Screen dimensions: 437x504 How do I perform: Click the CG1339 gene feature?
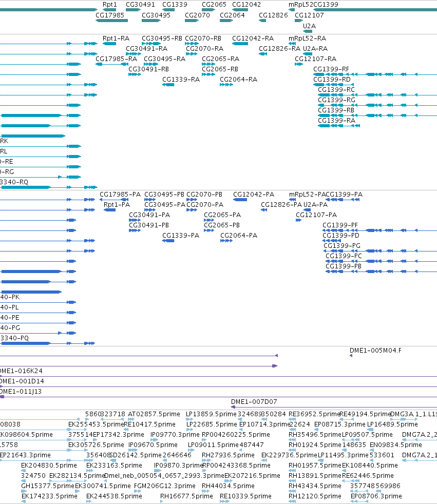click(168, 10)
